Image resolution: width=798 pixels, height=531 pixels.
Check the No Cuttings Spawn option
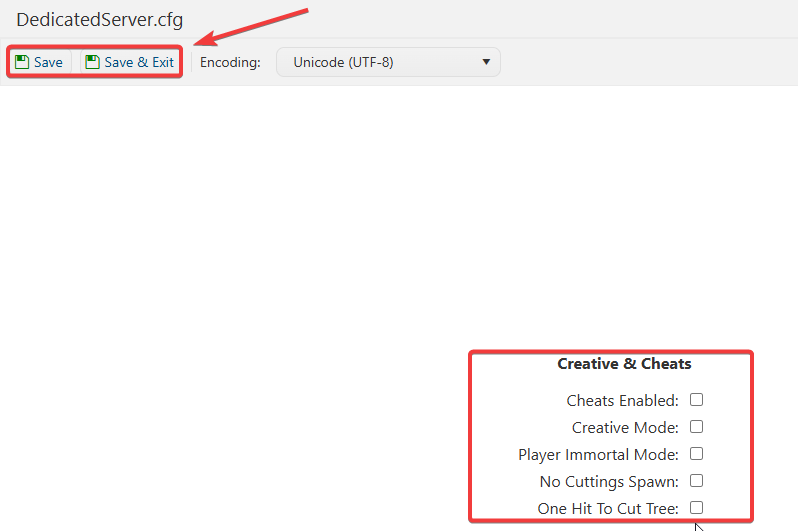696,481
